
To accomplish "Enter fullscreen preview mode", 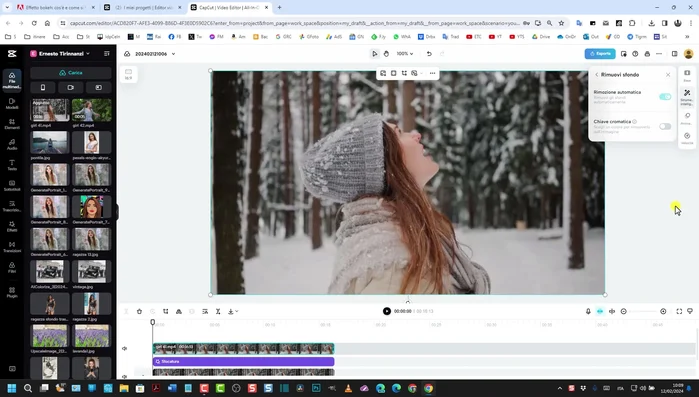I will click(679, 311).
